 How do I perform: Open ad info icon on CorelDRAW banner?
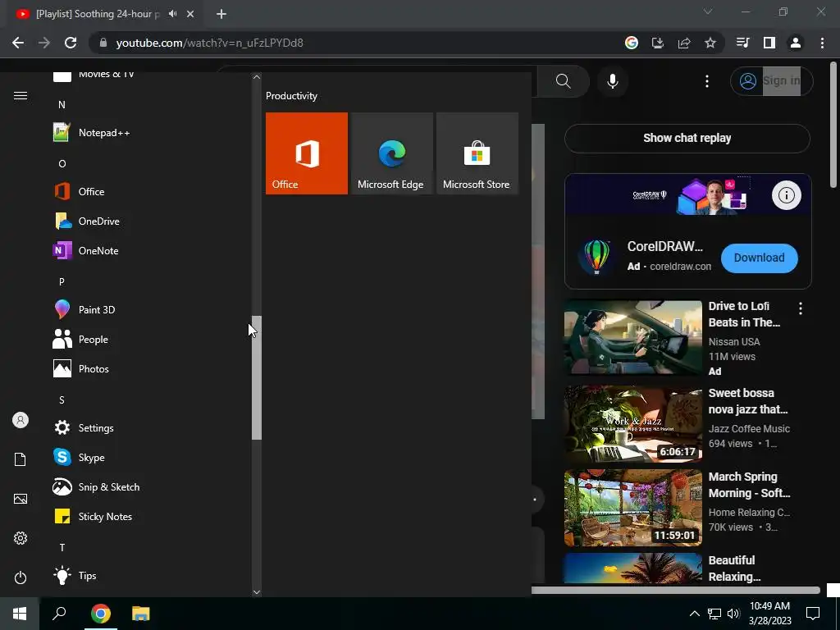(786, 195)
